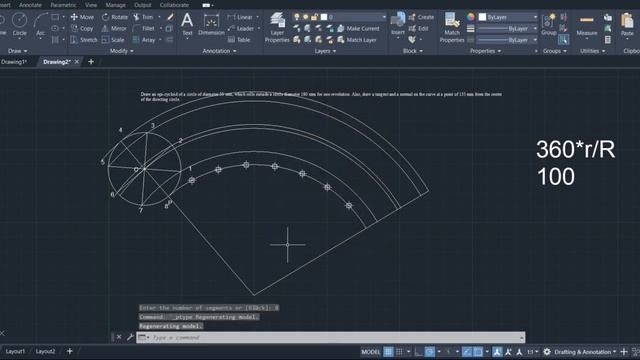Close the Drawing2 tab
The image size is (640, 360).
(x=77, y=62)
